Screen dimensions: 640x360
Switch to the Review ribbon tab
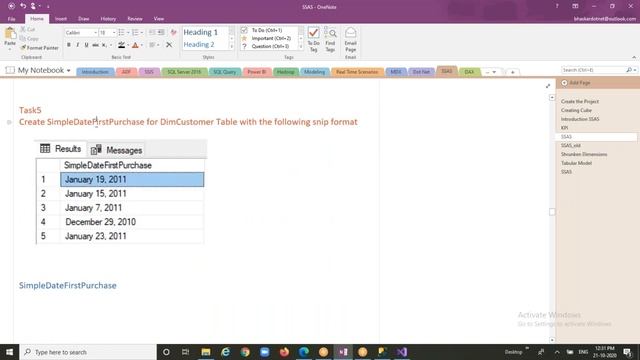pos(135,19)
